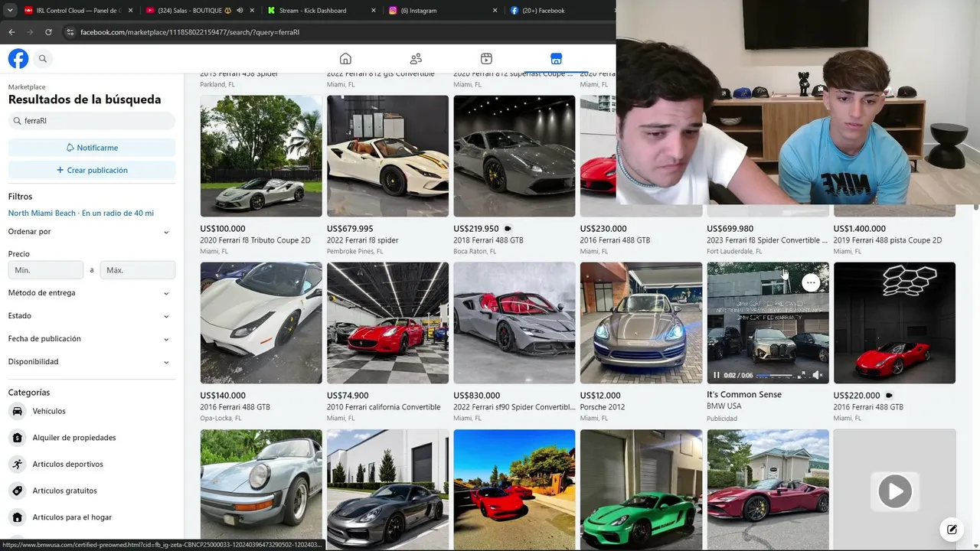The image size is (980, 551).
Task: Switch to Stream - Kick Dashboard tab
Action: [321, 11]
